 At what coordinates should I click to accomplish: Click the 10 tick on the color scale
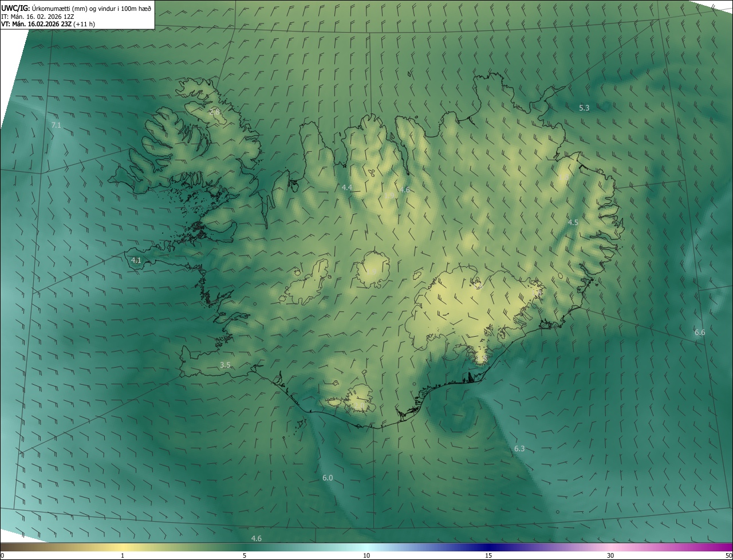366,555
